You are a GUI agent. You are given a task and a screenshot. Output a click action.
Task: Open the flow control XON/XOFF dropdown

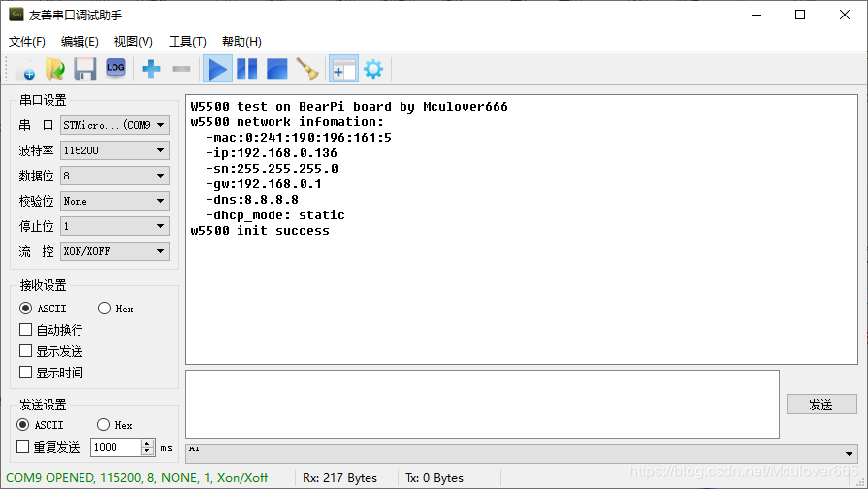point(114,251)
